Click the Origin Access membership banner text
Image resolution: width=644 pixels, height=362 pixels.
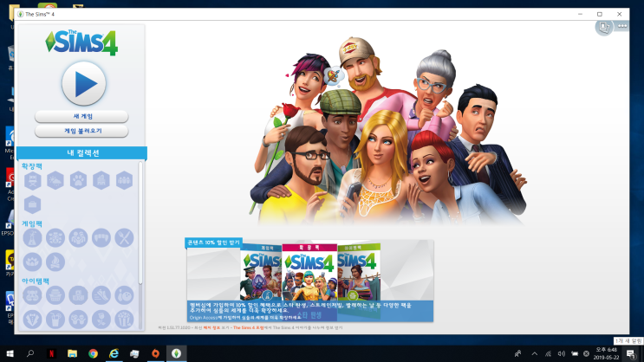245,318
